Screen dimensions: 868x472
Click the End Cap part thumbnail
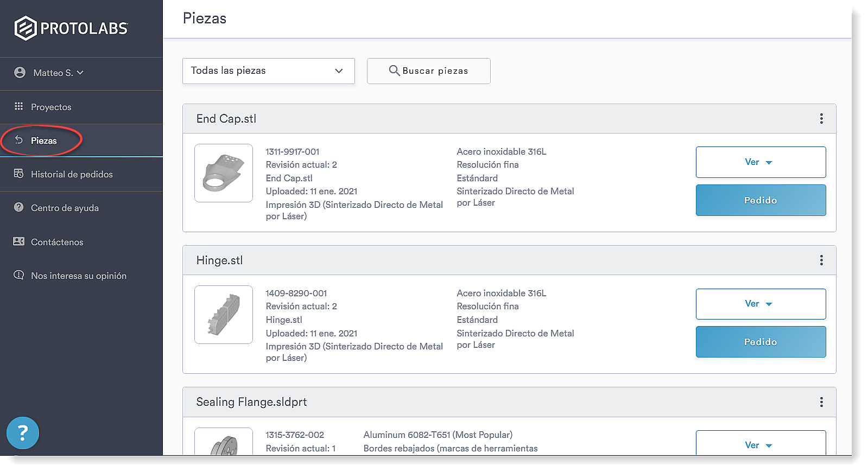point(224,173)
